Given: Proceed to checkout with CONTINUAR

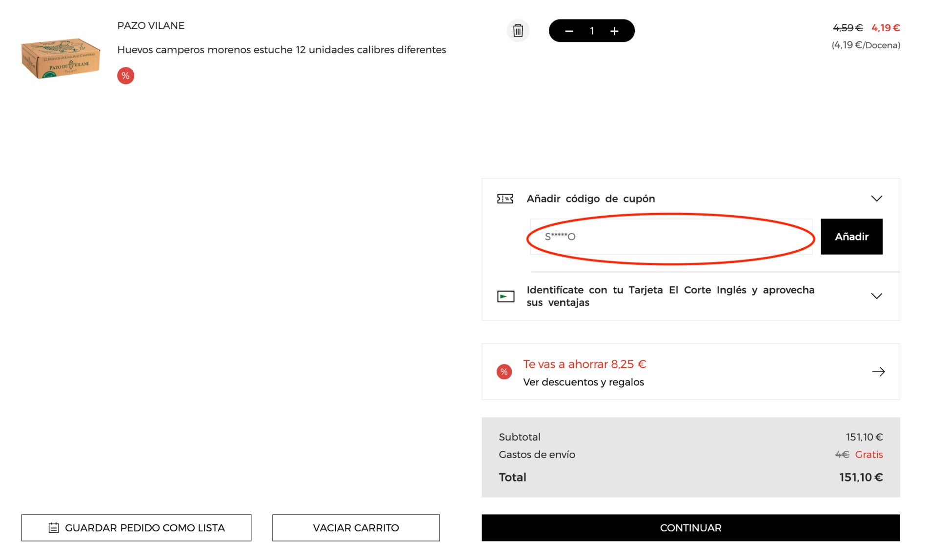Looking at the screenshot, I should tap(690, 527).
